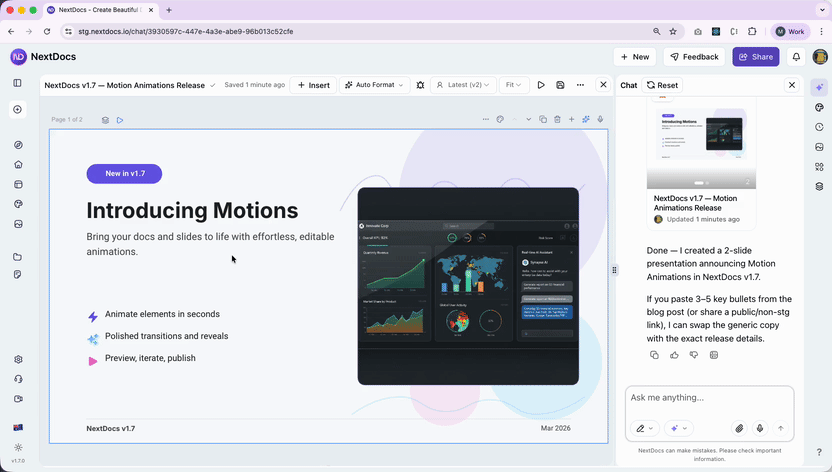The image size is (832, 472).
Task: Play the presentation from document toolbar
Action: point(541,85)
